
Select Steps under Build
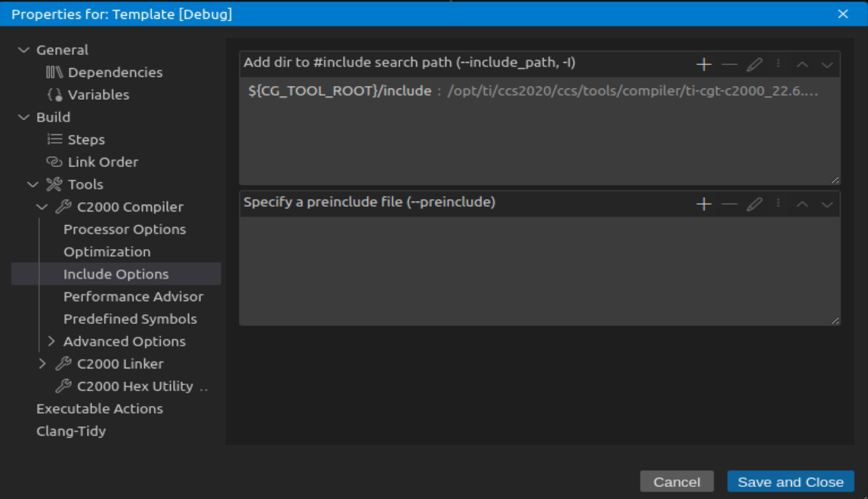[86, 140]
